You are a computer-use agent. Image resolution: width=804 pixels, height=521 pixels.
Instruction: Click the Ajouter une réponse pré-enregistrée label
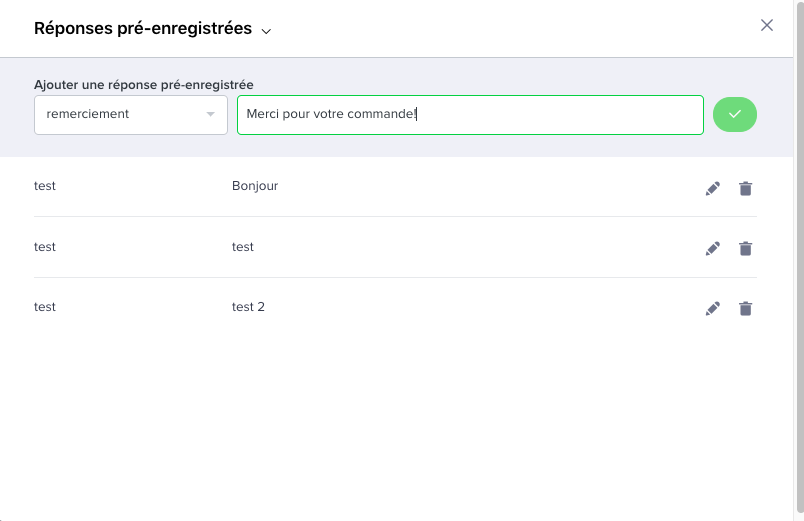click(144, 85)
